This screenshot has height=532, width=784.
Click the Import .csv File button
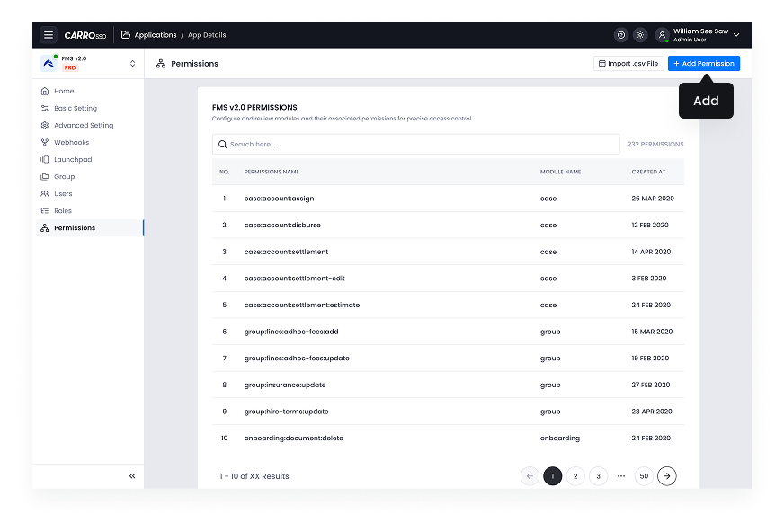coord(628,64)
